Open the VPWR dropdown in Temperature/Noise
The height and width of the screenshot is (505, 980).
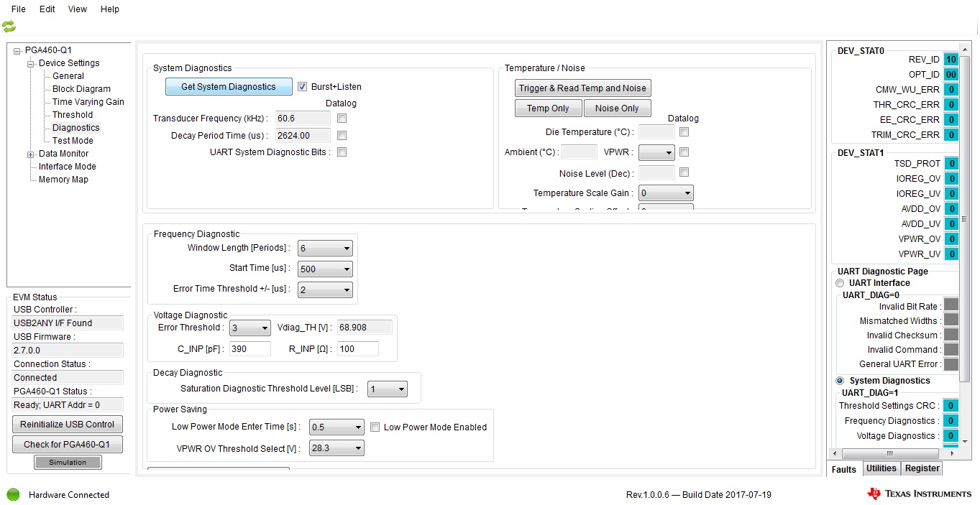656,152
